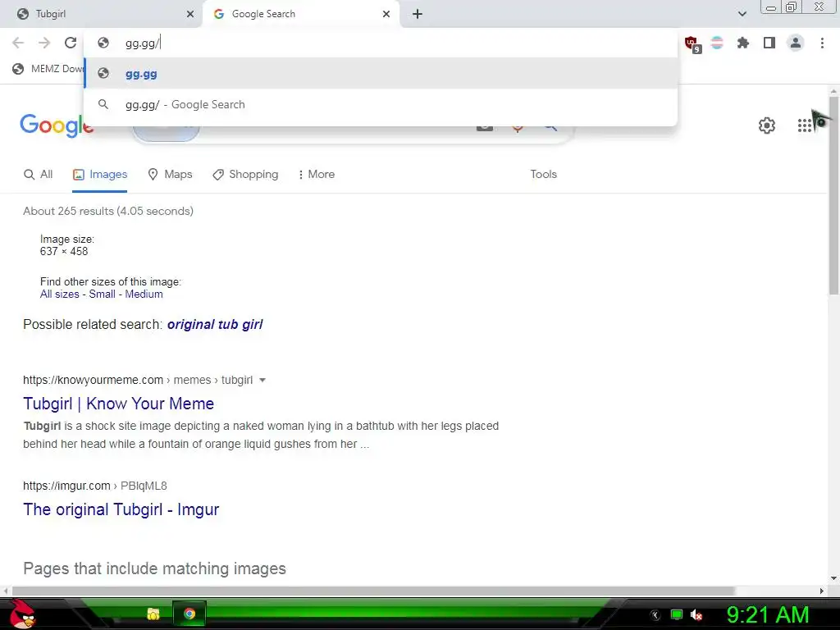Close the Google Search tab

[386, 14]
